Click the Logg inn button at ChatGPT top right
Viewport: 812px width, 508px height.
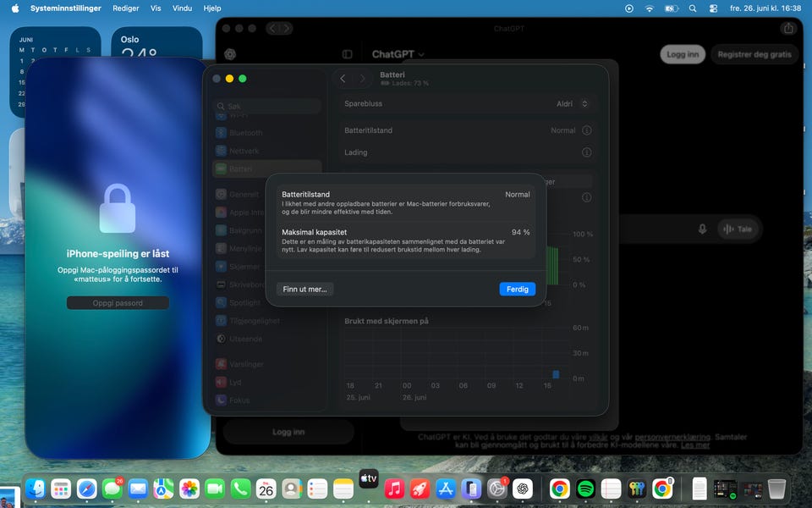(683, 54)
